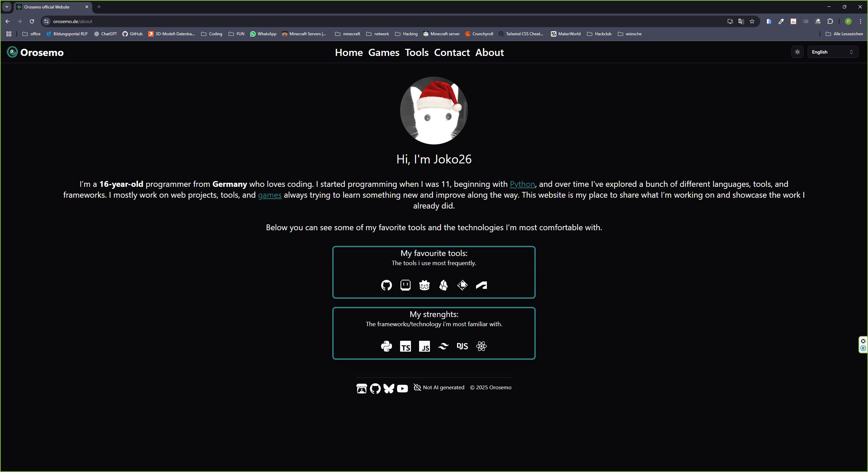Follow the Python hyperlink in the bio
The height and width of the screenshot is (472, 868).
point(522,184)
